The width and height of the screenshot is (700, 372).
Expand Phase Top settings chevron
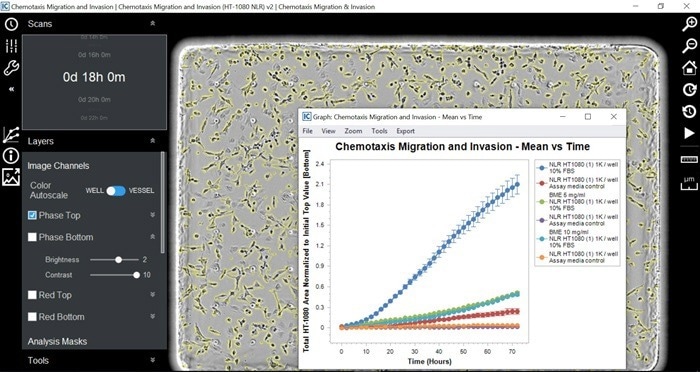pyautogui.click(x=153, y=215)
